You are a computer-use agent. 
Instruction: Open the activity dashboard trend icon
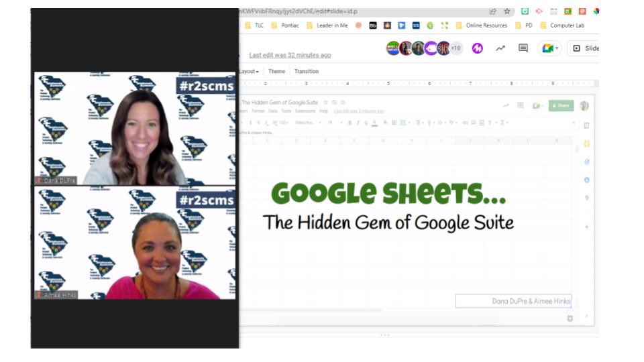click(x=500, y=48)
